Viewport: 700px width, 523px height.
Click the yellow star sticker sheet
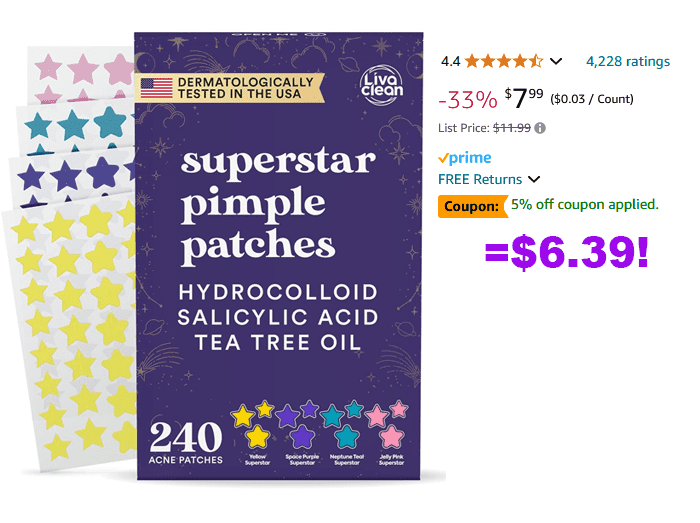pyautogui.click(x=70, y=330)
